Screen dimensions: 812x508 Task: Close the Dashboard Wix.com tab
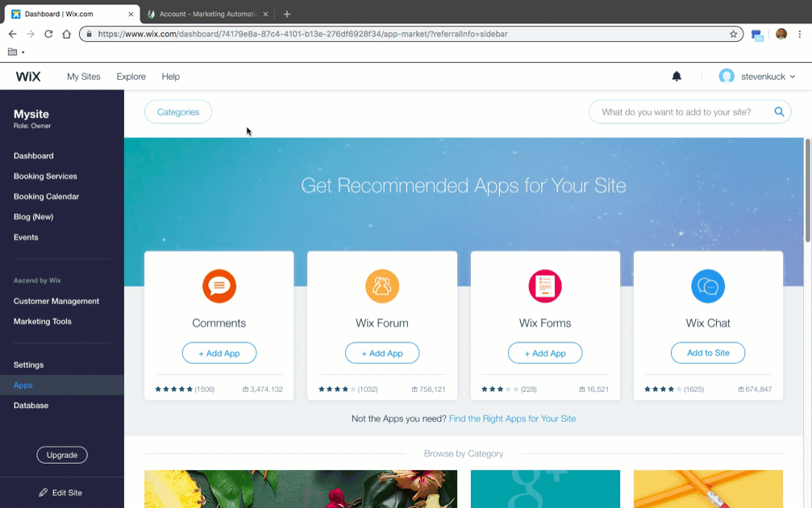131,14
